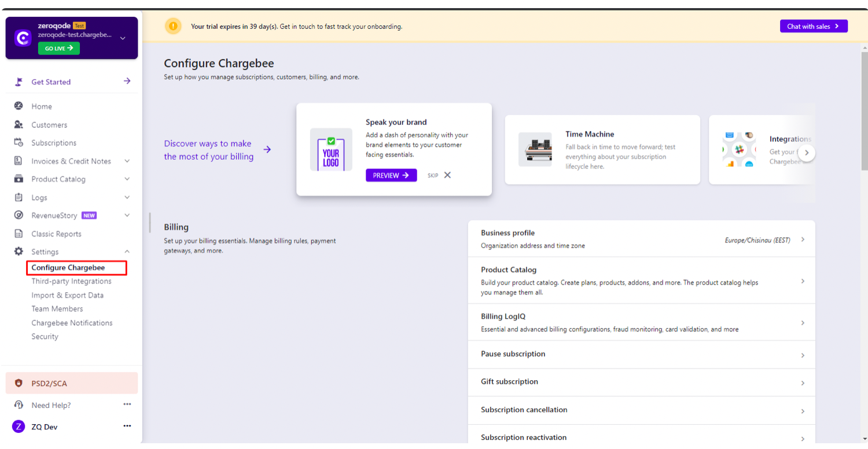Click the Get Started arrow icon

pyautogui.click(x=127, y=81)
